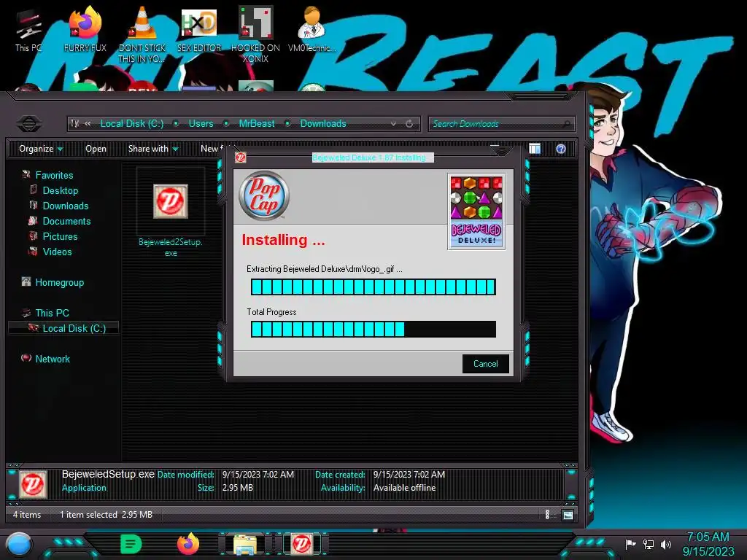Viewport: 747px width, 560px height.
Task: Select Network in the navigation pane
Action: point(53,359)
